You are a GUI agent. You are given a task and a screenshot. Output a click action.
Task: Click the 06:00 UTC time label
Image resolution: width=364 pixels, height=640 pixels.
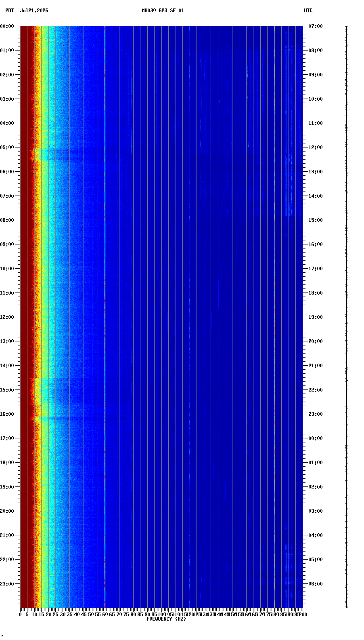(x=316, y=584)
